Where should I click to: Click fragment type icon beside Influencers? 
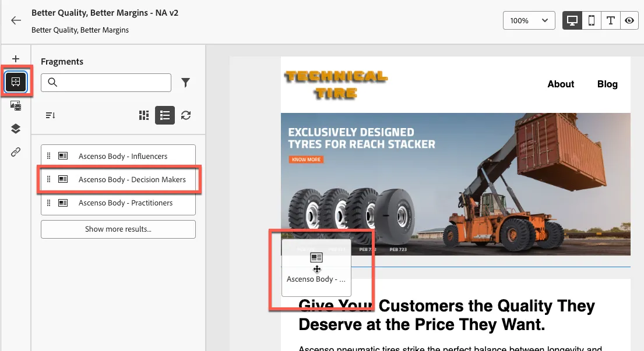coord(63,156)
